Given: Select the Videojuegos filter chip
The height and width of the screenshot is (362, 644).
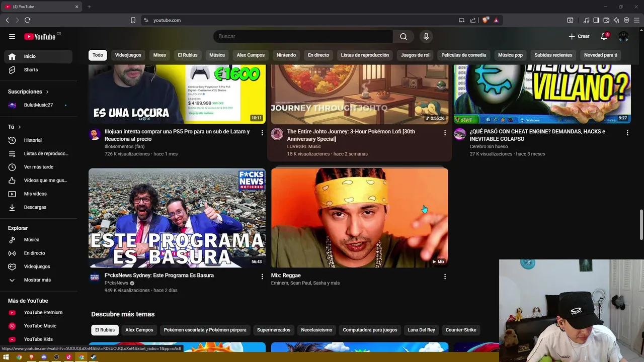Looking at the screenshot, I should pyautogui.click(x=128, y=55).
